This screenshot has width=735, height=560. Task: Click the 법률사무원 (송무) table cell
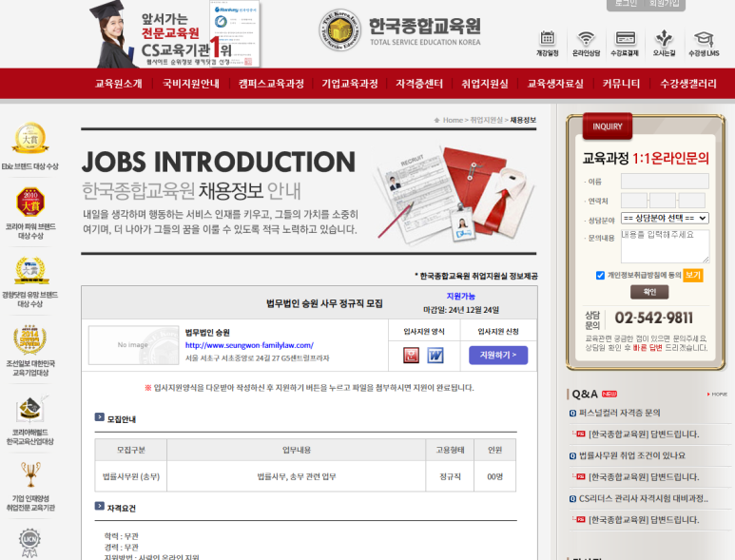[x=131, y=476]
